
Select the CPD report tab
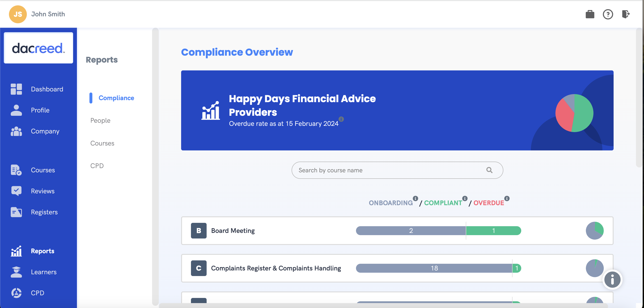tap(97, 166)
